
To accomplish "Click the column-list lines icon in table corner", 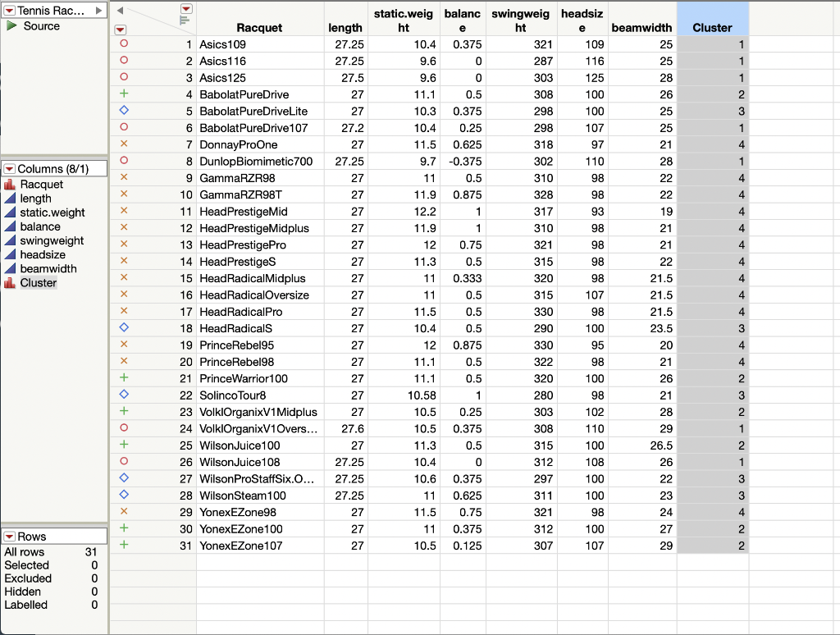I will (185, 21).
